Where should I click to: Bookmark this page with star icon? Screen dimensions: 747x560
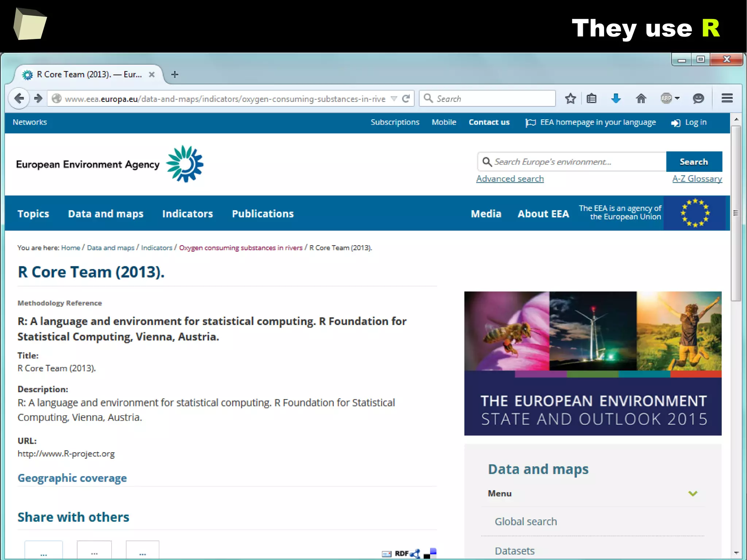coord(570,99)
